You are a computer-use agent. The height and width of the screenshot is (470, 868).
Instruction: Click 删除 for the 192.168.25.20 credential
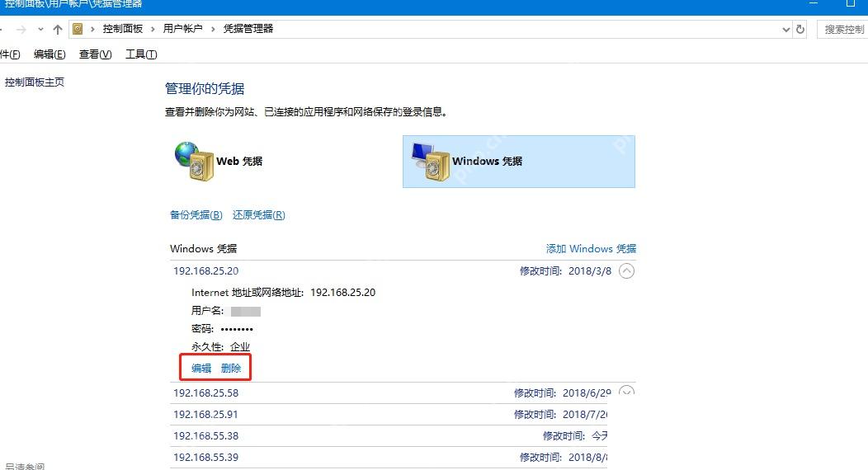tap(231, 369)
